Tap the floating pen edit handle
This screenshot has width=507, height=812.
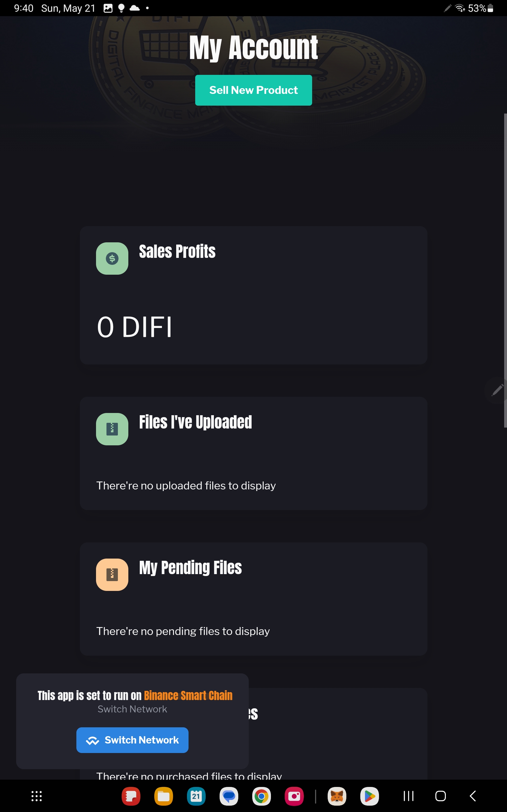[x=497, y=390]
